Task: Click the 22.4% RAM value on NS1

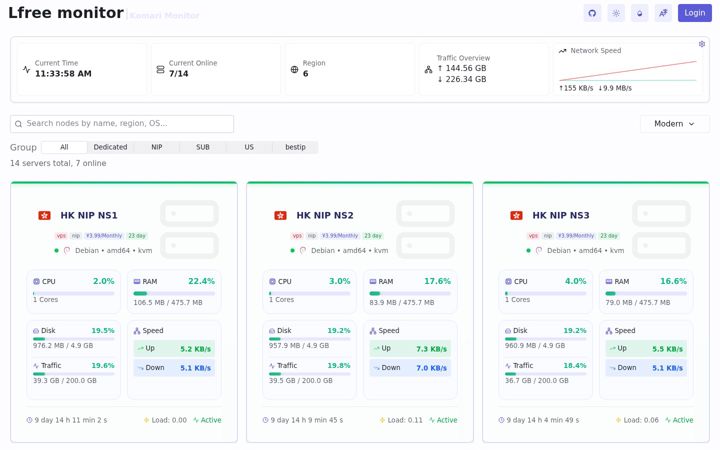Action: (x=201, y=281)
